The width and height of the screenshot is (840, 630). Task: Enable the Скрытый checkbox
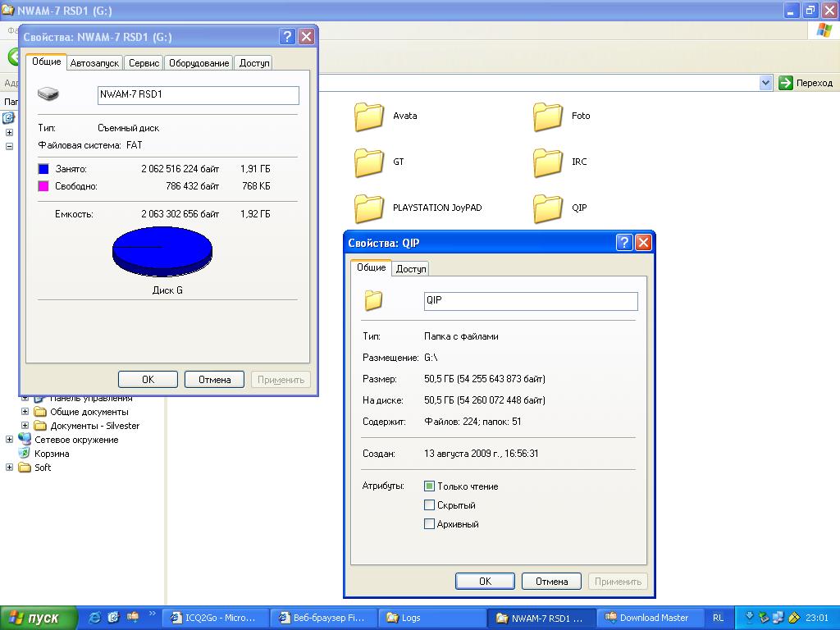coord(429,505)
